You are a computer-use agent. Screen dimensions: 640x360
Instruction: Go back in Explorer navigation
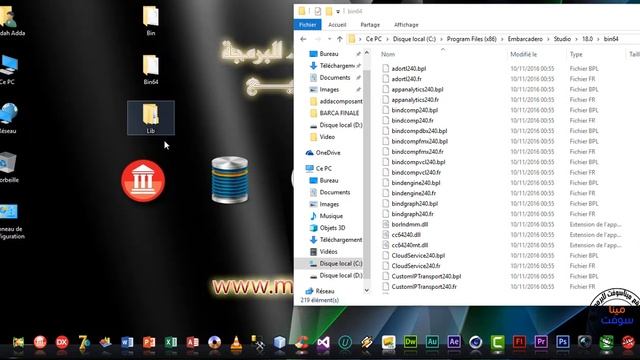tap(303, 39)
